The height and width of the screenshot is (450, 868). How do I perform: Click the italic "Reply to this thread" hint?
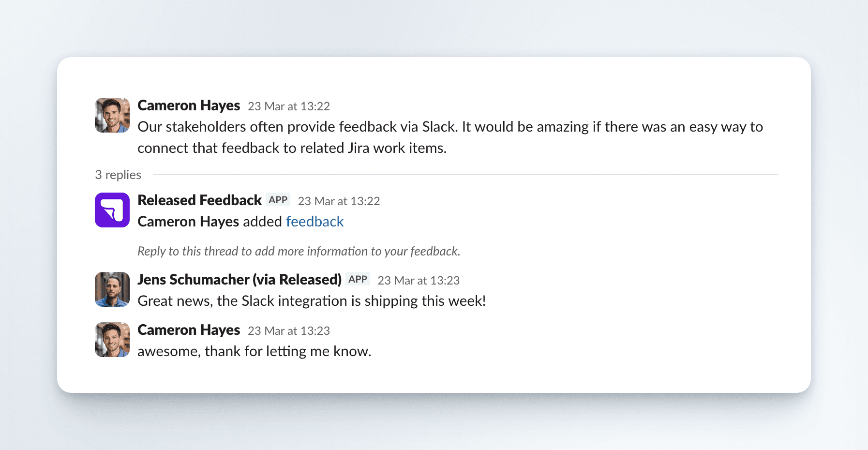tap(299, 252)
